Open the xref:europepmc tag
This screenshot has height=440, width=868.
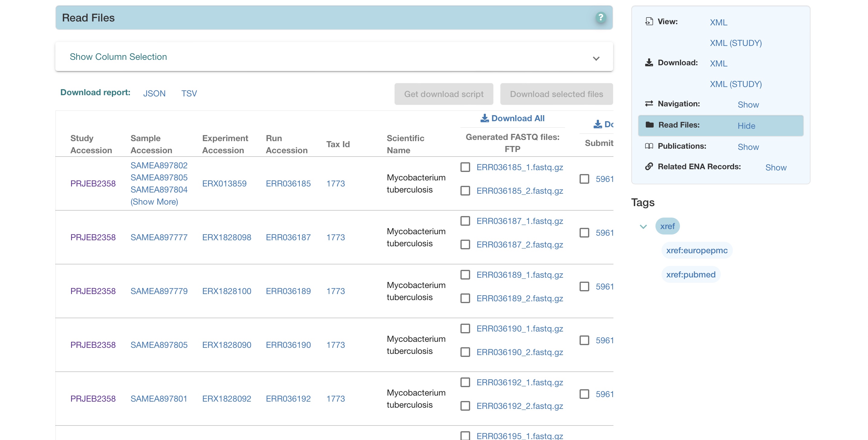click(696, 250)
